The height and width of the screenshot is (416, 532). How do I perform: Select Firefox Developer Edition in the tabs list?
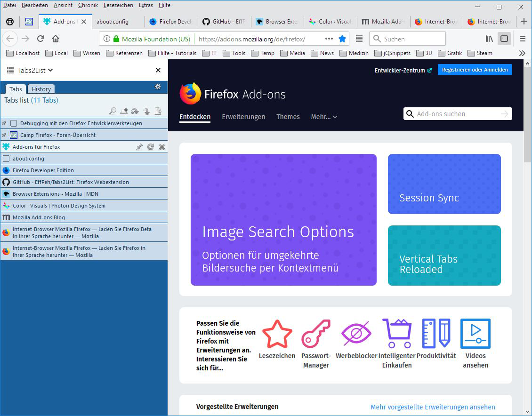84,170
